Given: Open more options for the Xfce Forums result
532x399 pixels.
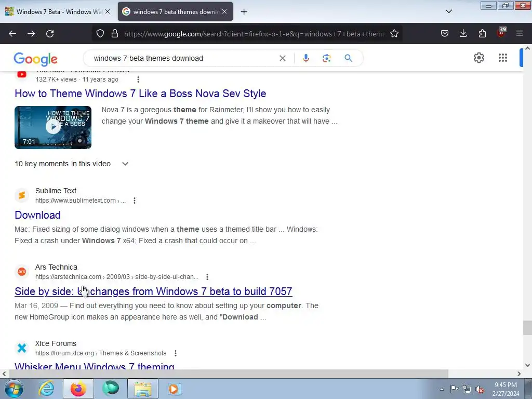Looking at the screenshot, I should click(x=176, y=353).
